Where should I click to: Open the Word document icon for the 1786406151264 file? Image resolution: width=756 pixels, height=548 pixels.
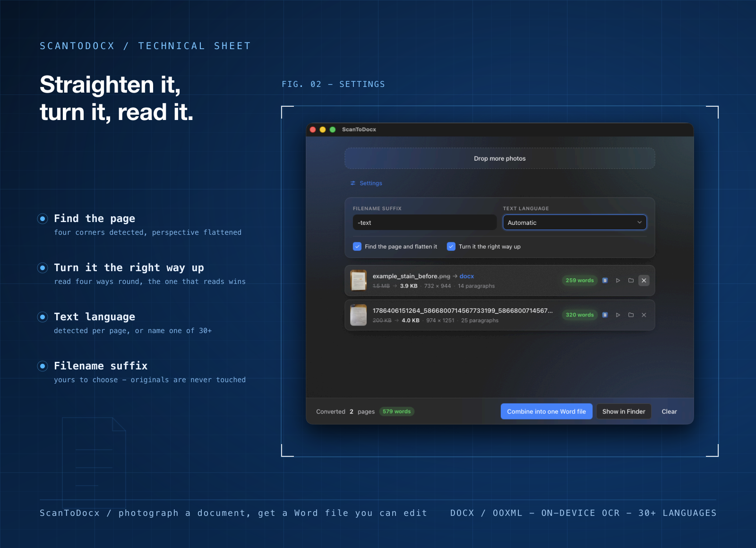pyautogui.click(x=605, y=315)
